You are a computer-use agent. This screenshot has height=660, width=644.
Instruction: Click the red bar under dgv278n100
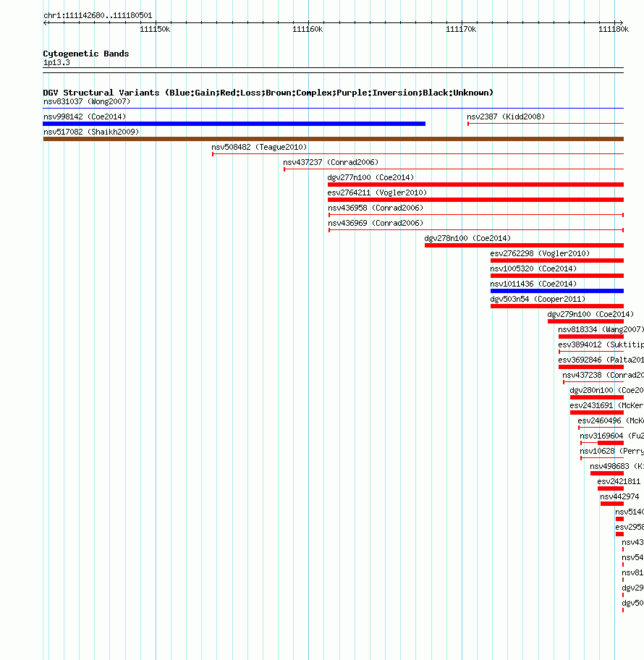524,245
